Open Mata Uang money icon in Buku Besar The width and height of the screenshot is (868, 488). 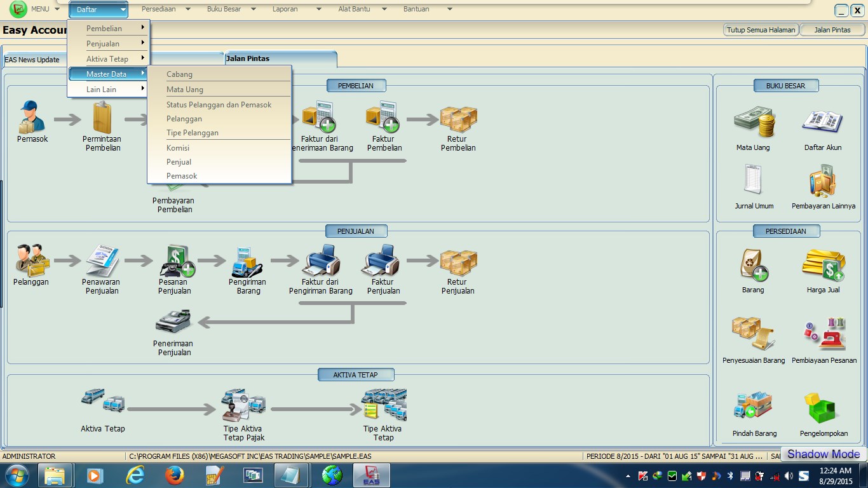point(754,122)
